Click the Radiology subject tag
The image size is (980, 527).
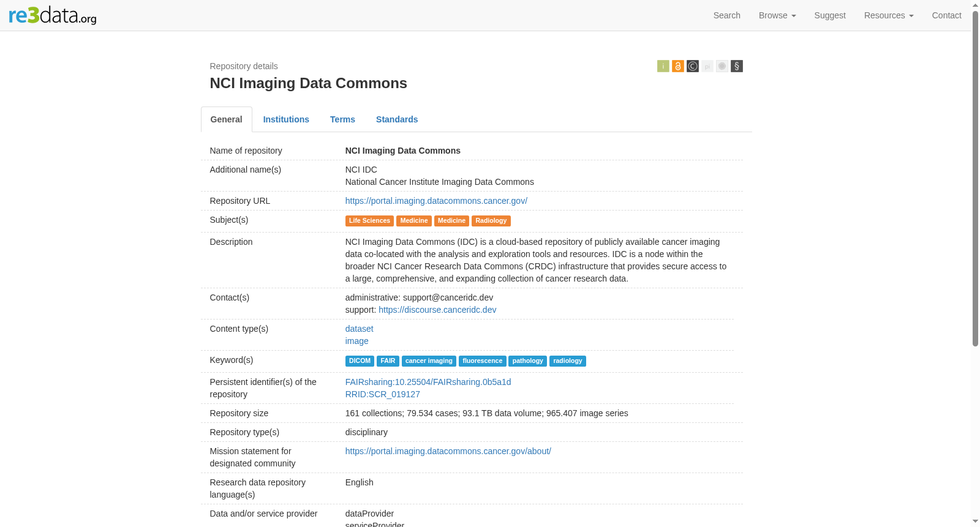tap(491, 221)
